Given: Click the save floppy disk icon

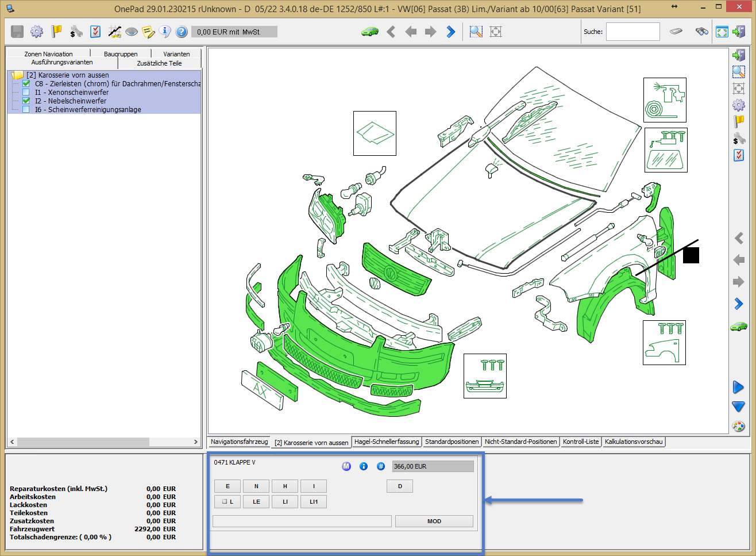Looking at the screenshot, I should point(17,32).
